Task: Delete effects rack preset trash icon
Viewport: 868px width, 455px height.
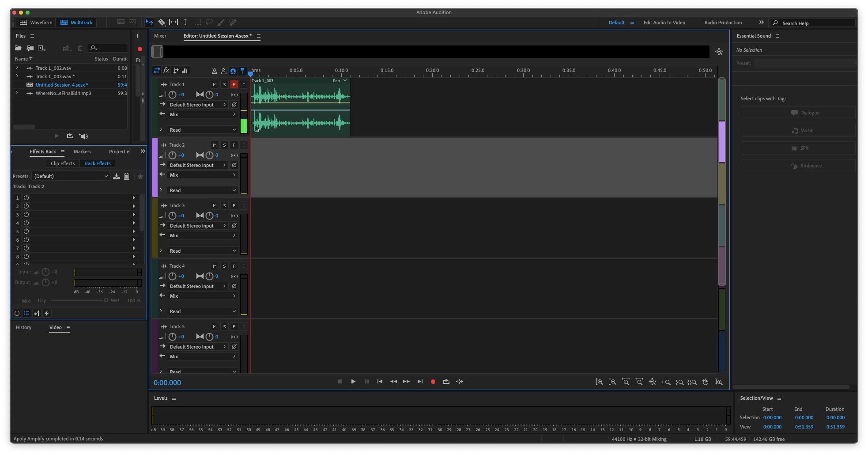Action: [x=126, y=176]
